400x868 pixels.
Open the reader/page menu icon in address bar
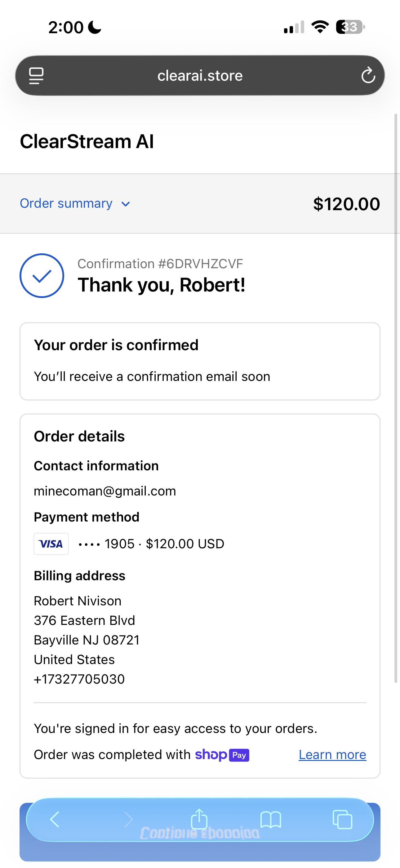[36, 75]
